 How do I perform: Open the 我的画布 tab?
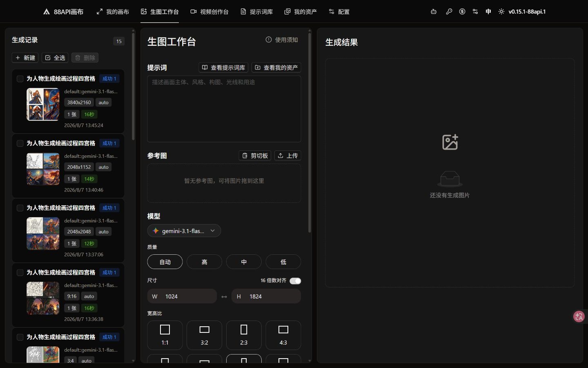pyautogui.click(x=113, y=12)
